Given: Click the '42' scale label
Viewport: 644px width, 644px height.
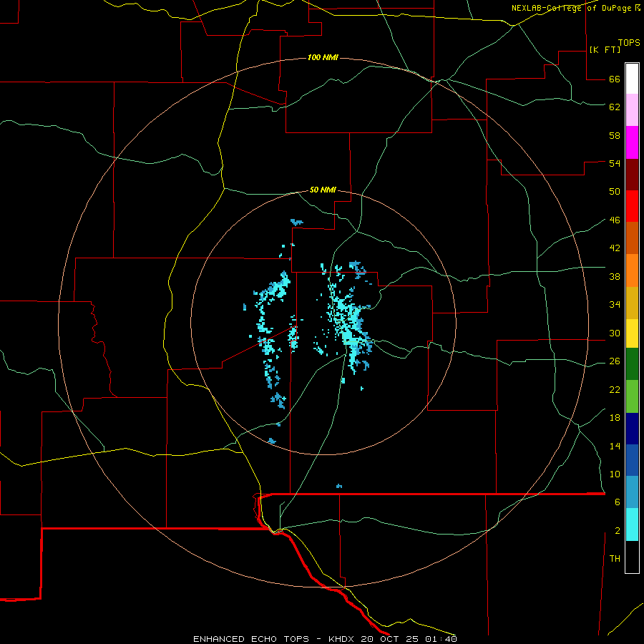Looking at the screenshot, I should (615, 248).
